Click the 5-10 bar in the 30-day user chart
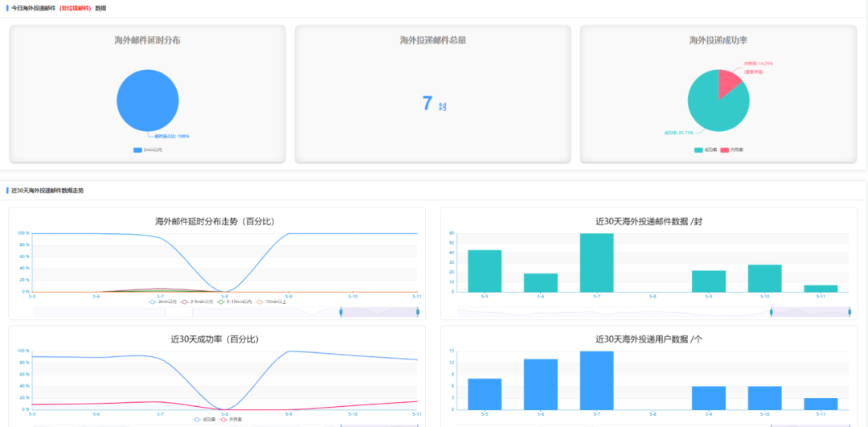Viewport: 868px width, 427px height. click(764, 398)
